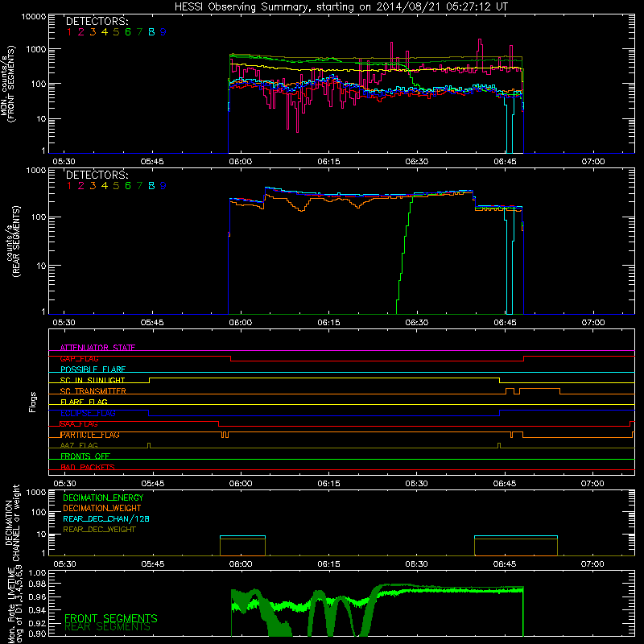
Task: Select detector 5 legend number in rear segments plot
Action: pyautogui.click(x=116, y=186)
